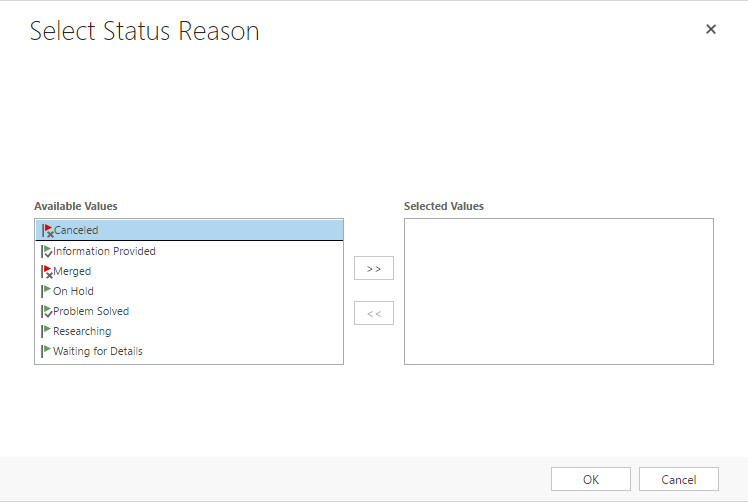Viewport: 748px width, 502px height.
Task: Choose Information Provided in Available Values
Action: pos(189,251)
